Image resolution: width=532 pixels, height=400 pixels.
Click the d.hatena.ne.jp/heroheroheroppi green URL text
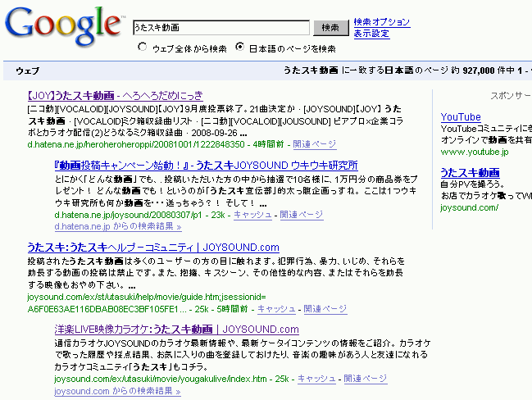tap(136, 144)
